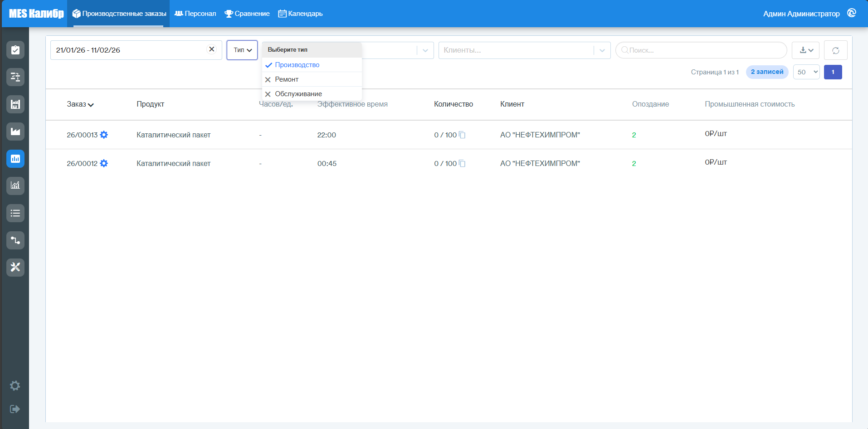Change the 50 per page selector

pyautogui.click(x=806, y=72)
